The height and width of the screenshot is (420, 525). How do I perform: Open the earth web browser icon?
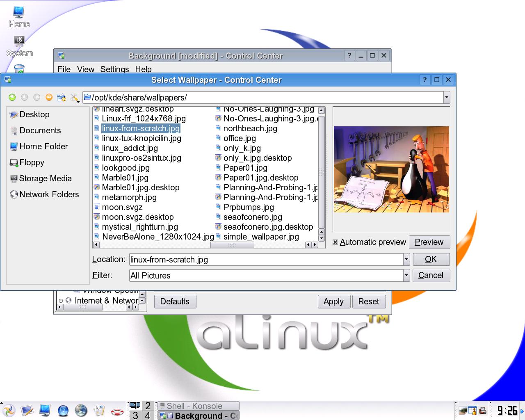81,410
